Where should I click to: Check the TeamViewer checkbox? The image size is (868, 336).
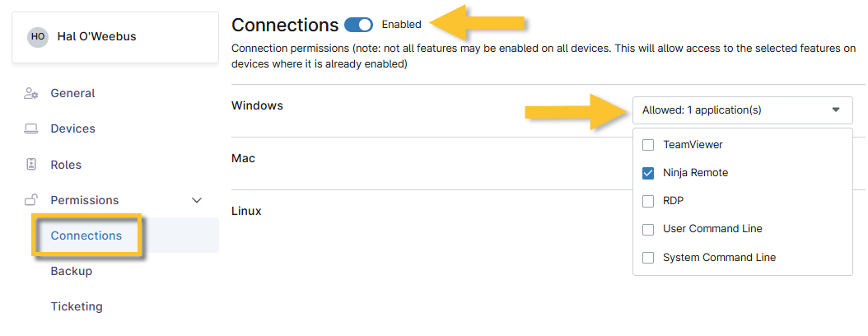tap(648, 145)
